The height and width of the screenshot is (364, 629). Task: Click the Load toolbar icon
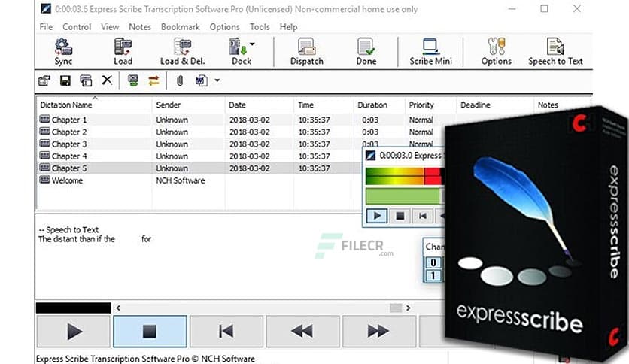pyautogui.click(x=123, y=52)
